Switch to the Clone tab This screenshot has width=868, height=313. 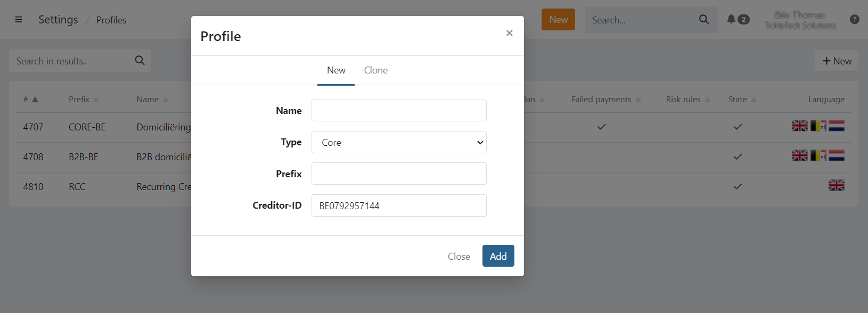point(375,70)
